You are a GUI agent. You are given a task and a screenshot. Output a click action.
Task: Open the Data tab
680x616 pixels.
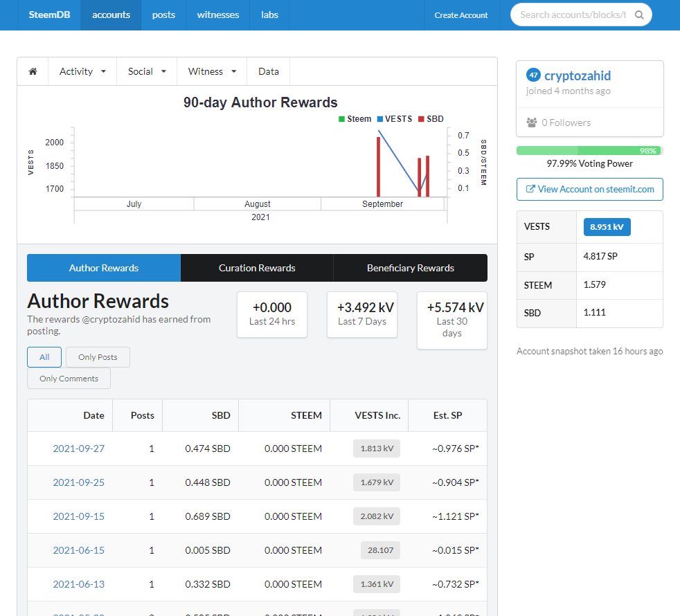click(x=269, y=71)
